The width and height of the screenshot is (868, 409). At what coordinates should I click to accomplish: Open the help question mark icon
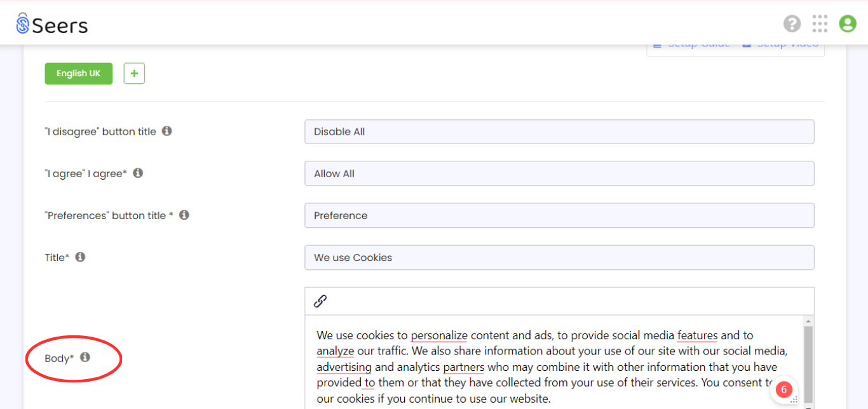792,23
